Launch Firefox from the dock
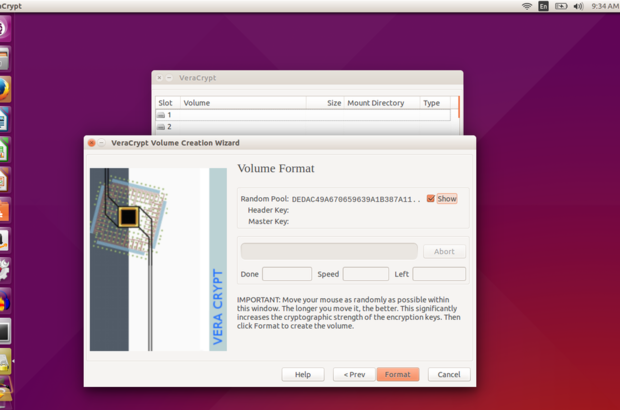Viewport: 620px width, 410px height. pos(5,89)
